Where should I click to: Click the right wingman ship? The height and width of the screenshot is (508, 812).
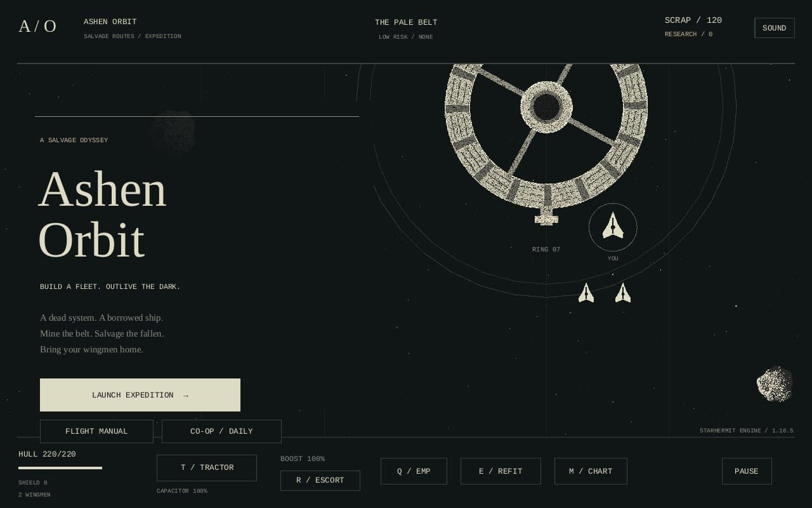tap(623, 293)
